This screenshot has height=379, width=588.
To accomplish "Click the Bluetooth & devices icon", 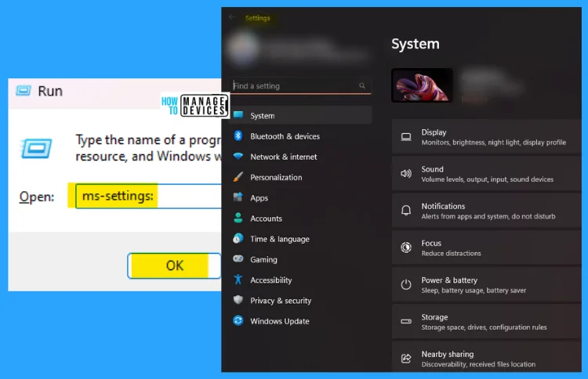I will pyautogui.click(x=238, y=136).
